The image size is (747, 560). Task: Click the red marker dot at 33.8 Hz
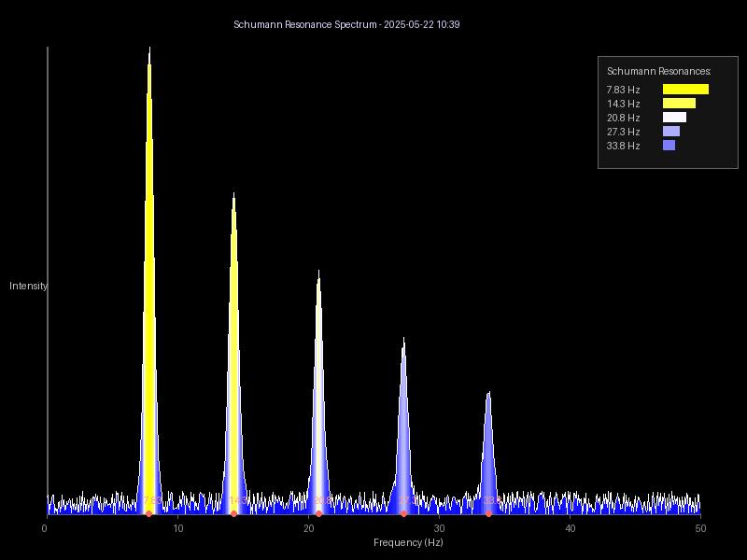[488, 514]
